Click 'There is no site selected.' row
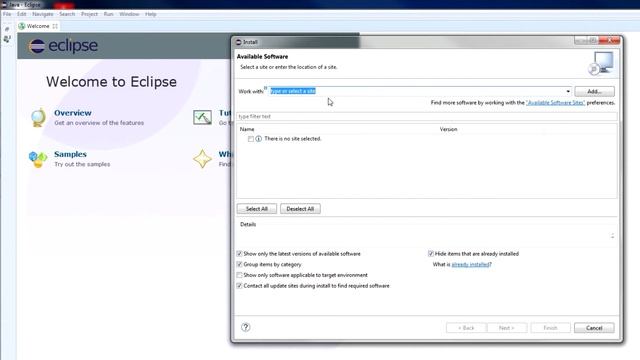Viewport: 640px width, 360px height. coord(293,139)
